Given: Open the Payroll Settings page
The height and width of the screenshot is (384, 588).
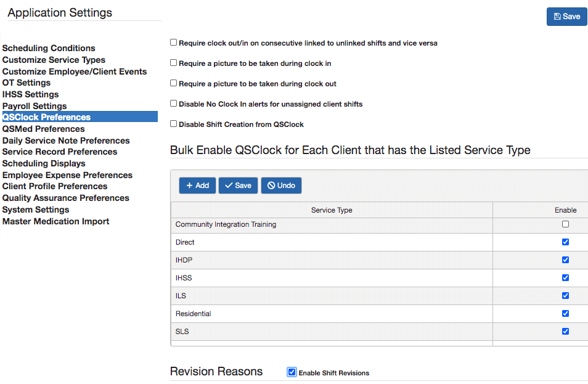Looking at the screenshot, I should point(34,106).
